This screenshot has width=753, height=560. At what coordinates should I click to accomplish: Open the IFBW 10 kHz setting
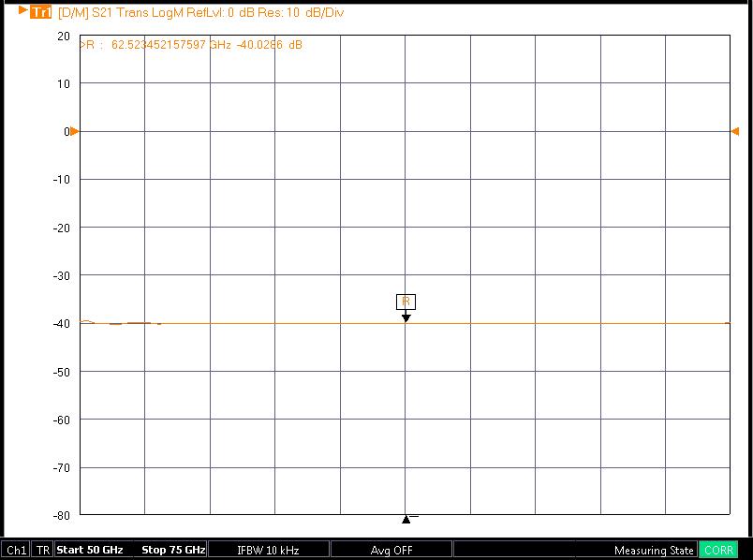tap(268, 550)
